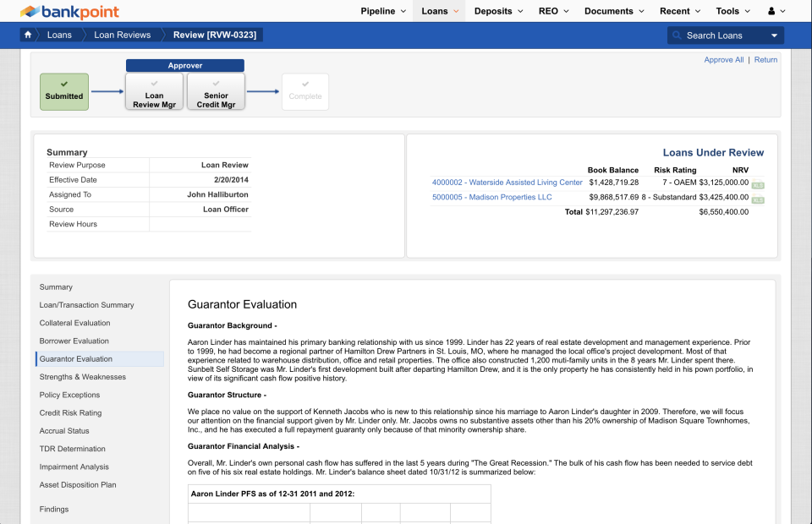Select the Senior Credit Mgr approver step
Viewport: 812px width, 524px height.
tap(216, 92)
